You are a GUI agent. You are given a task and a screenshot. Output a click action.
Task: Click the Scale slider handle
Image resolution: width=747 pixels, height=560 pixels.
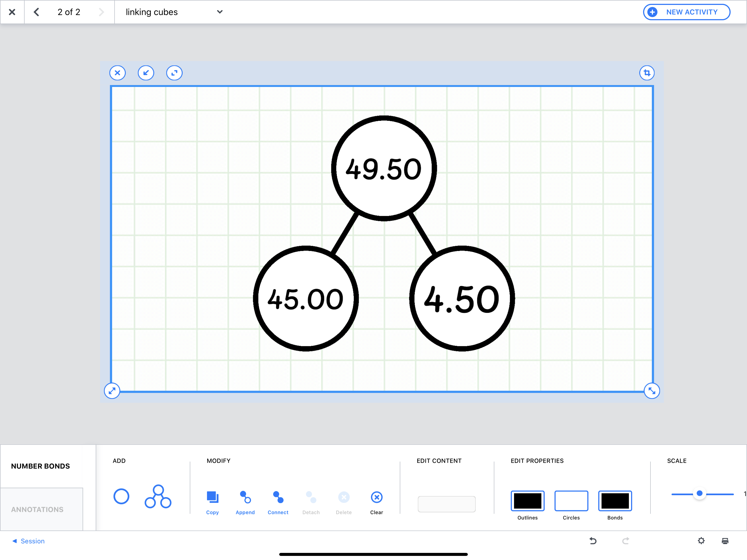pos(700,494)
